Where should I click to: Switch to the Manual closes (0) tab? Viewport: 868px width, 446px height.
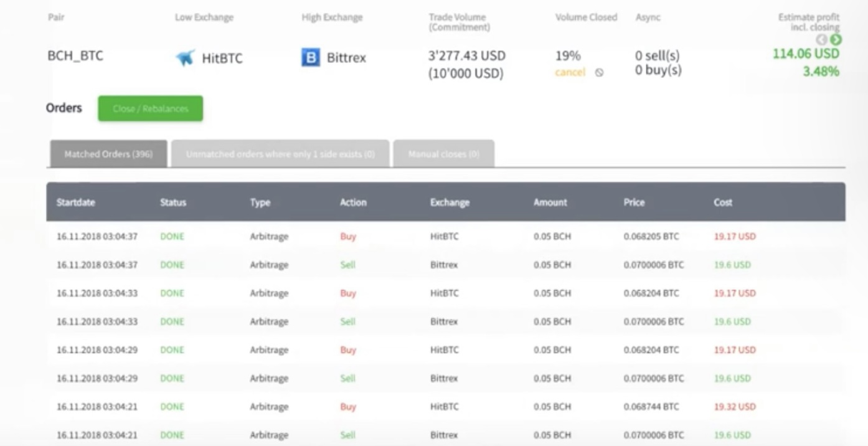tap(443, 154)
